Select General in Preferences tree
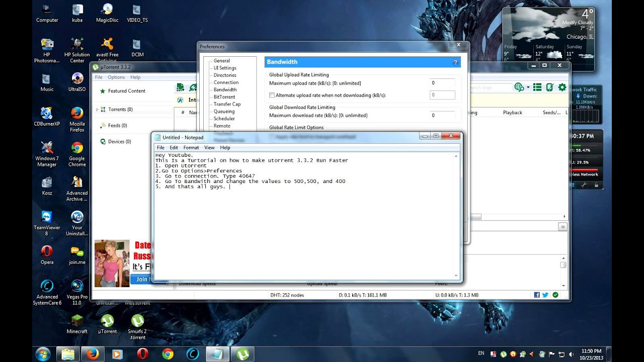 coord(222,60)
